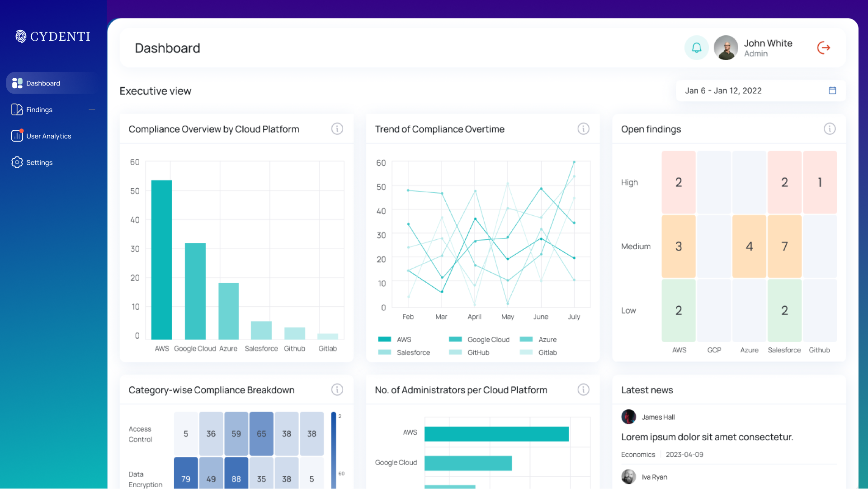
Task: Select Medium severity Azure cell showing 4
Action: [x=749, y=247]
